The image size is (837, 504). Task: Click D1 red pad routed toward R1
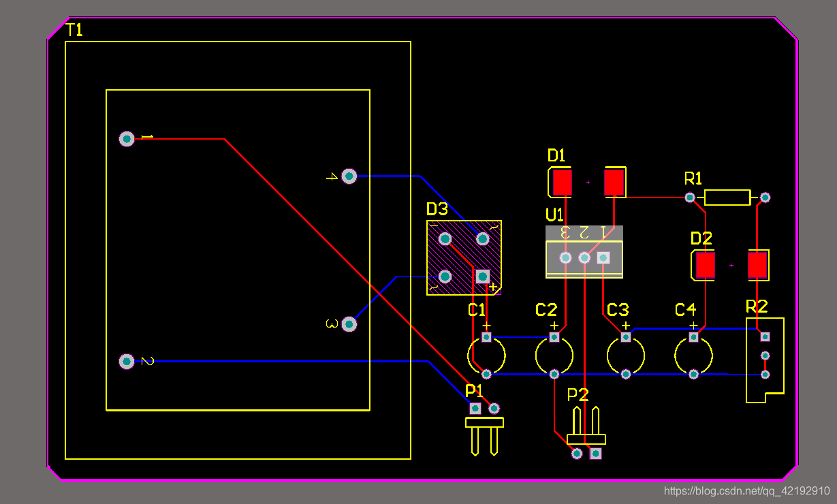tap(614, 182)
